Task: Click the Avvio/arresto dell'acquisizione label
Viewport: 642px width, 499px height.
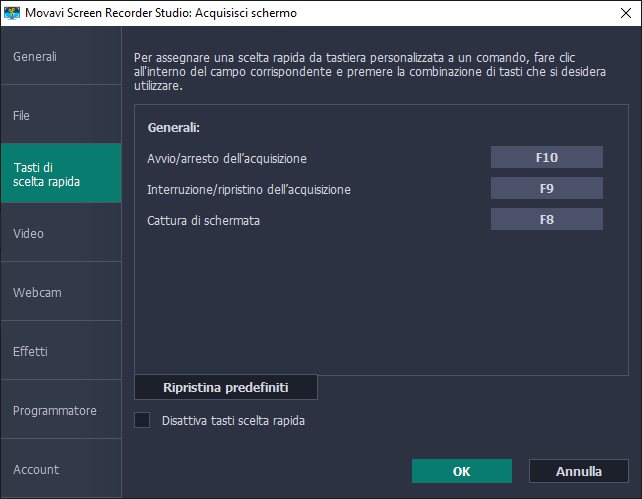Action: (x=226, y=158)
